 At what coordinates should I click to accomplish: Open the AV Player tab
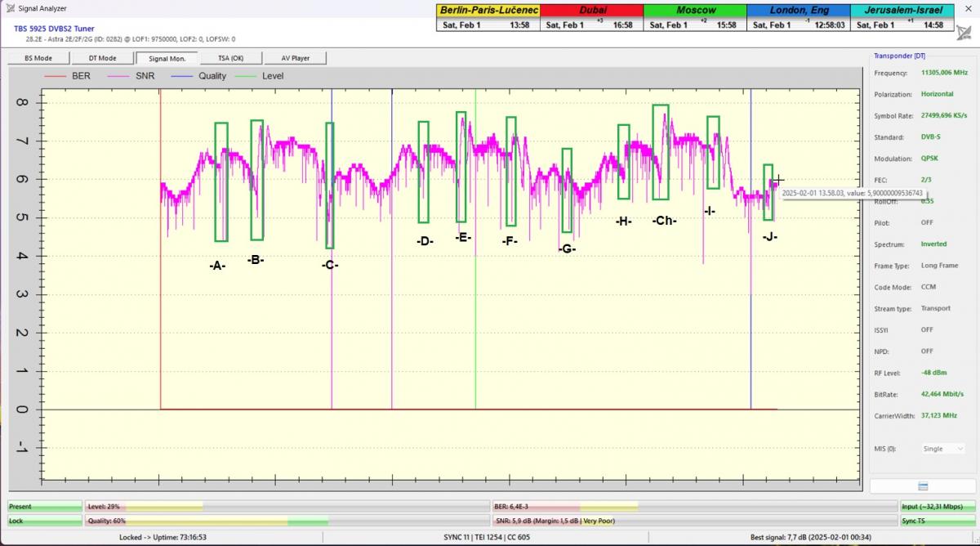point(295,58)
